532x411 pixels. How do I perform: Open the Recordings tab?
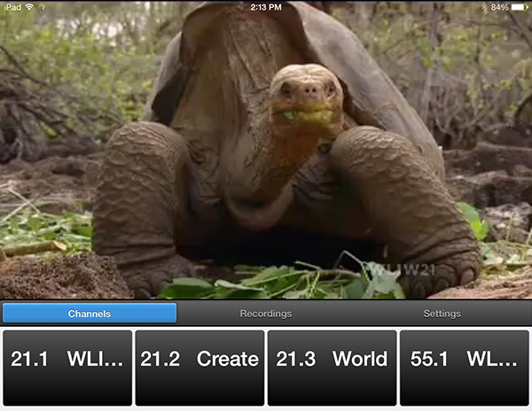tap(265, 314)
